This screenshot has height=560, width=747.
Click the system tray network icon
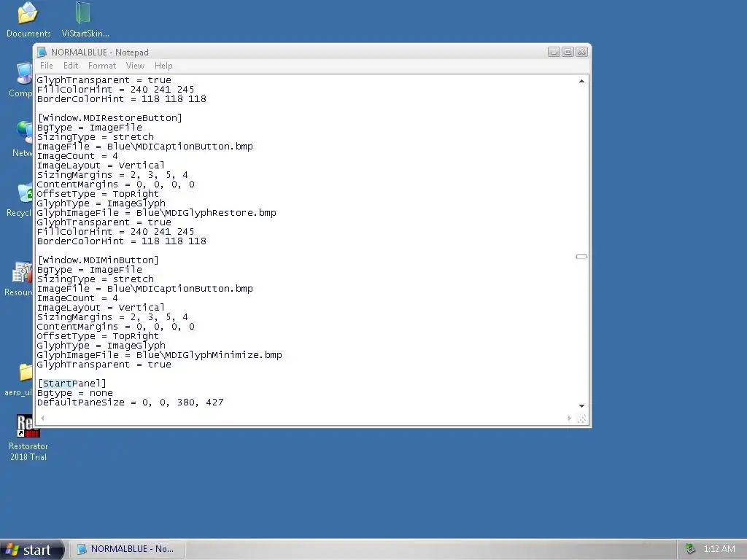click(x=690, y=549)
